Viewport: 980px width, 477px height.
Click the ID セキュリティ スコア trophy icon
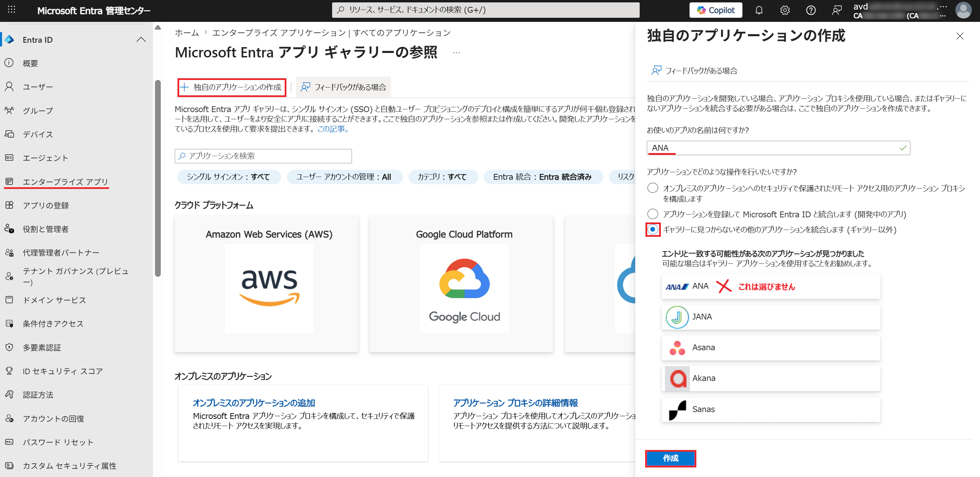click(9, 371)
